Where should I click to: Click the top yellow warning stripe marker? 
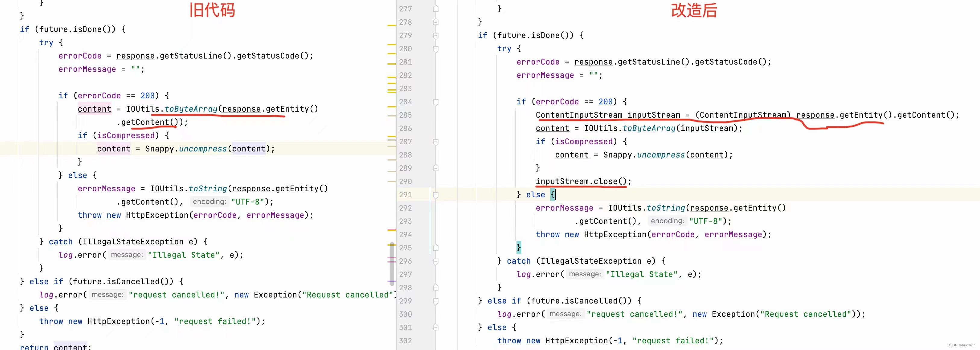(391, 25)
